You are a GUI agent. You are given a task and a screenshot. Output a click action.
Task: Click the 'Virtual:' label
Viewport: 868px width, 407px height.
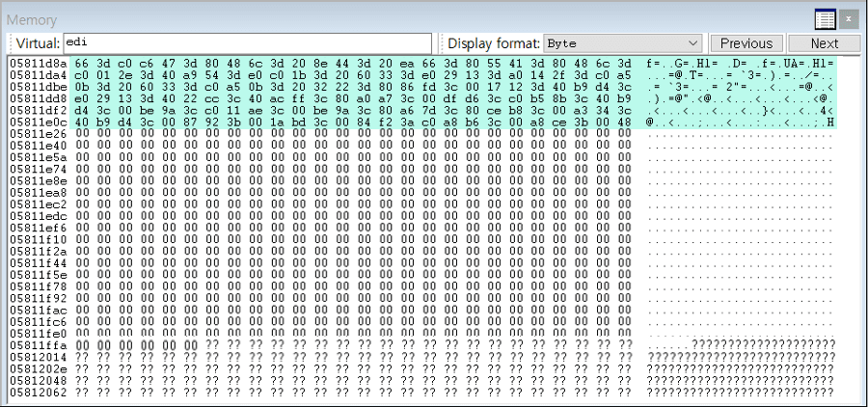[38, 43]
